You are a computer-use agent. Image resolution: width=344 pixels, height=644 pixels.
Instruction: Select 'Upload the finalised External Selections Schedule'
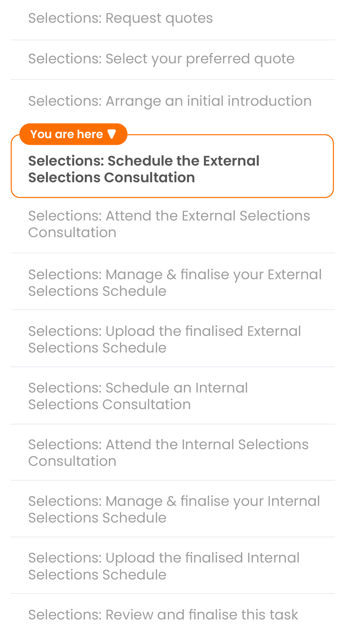(x=164, y=339)
